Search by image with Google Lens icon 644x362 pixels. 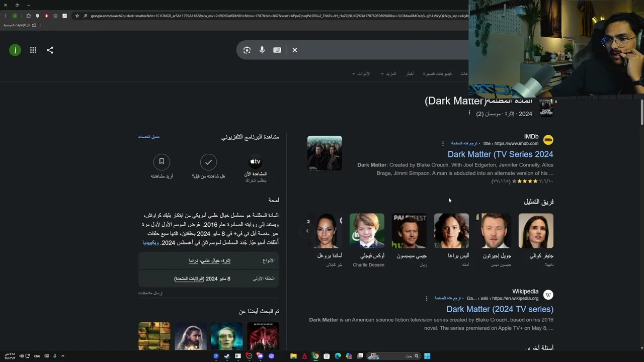(x=247, y=50)
